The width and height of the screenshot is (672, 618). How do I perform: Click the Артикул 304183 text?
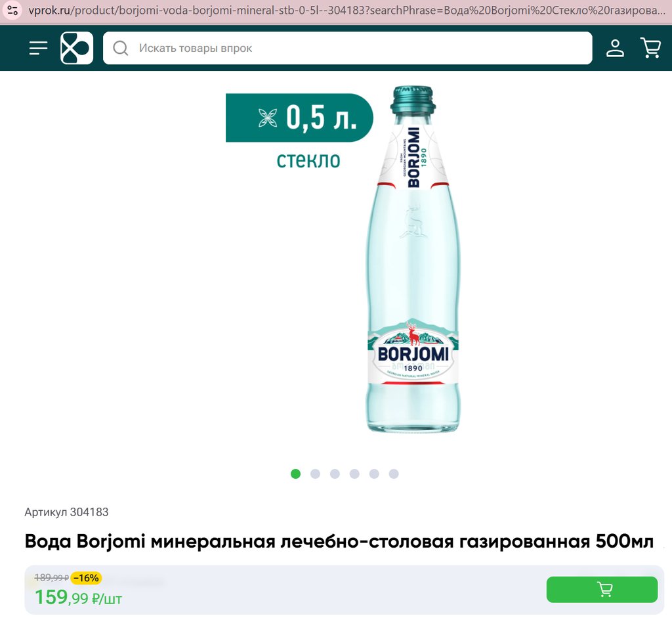66,512
